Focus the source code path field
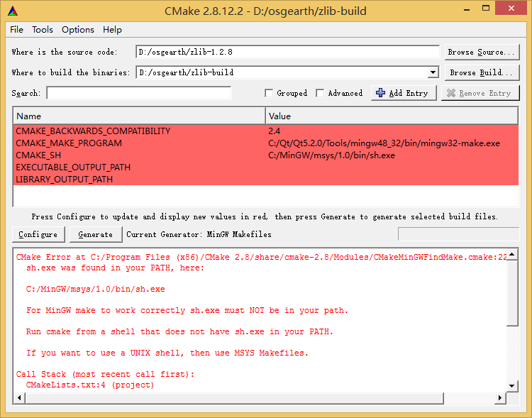The width and height of the screenshot is (532, 418). (x=287, y=52)
